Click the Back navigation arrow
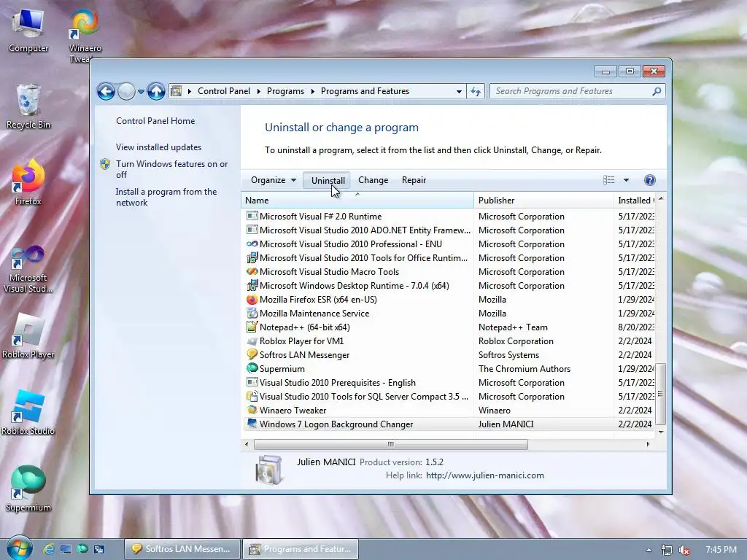This screenshot has width=747, height=560. point(106,91)
